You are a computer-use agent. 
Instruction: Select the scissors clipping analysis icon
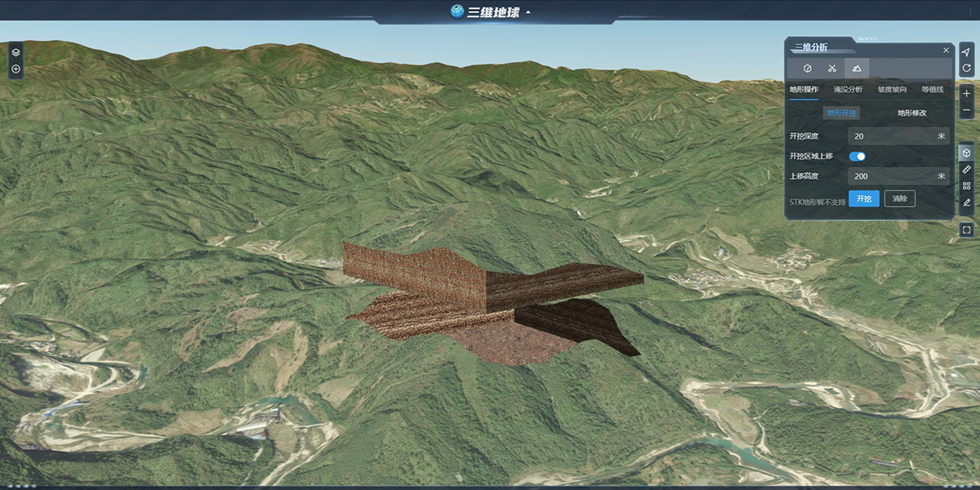(831, 69)
